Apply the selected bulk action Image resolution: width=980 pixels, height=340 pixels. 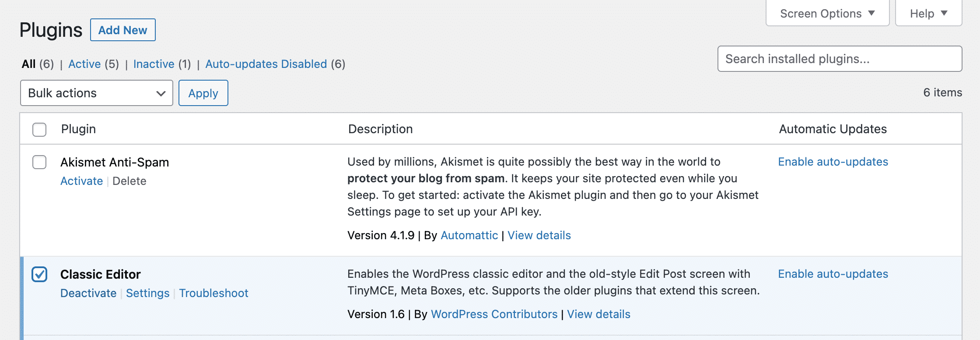[203, 93]
